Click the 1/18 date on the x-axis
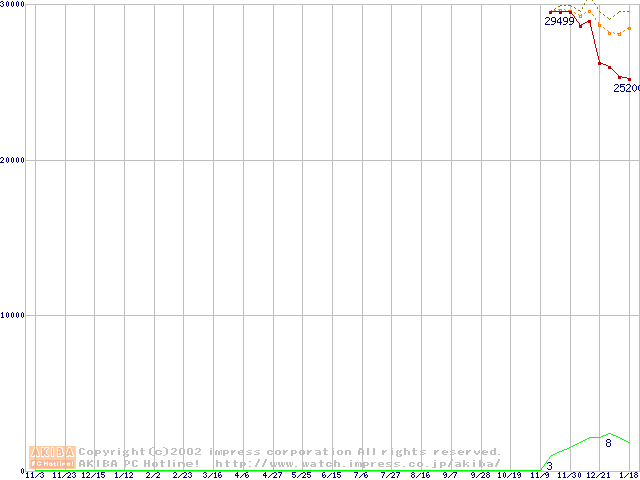The width and height of the screenshot is (640, 480). coord(628,475)
